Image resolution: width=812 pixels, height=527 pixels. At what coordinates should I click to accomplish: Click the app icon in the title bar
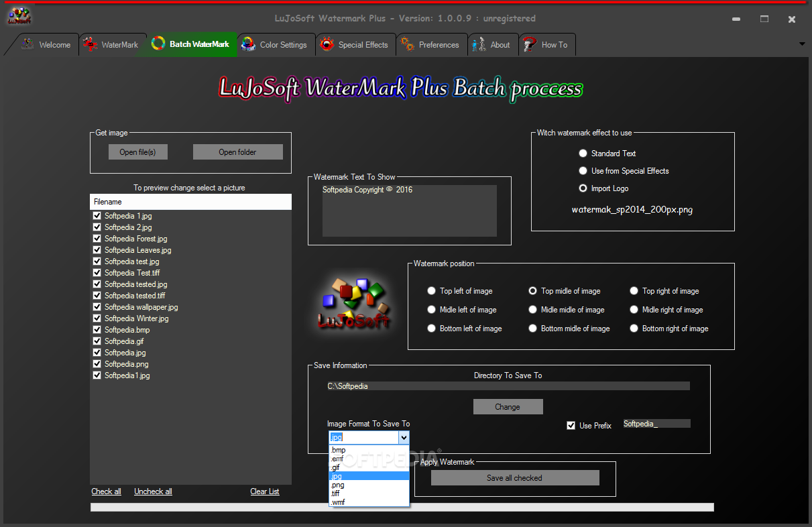[19, 15]
